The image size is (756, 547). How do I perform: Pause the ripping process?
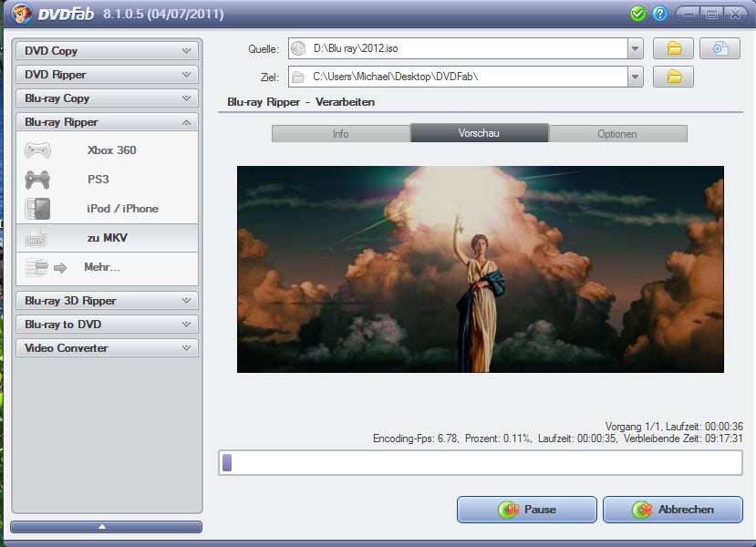coord(527,510)
